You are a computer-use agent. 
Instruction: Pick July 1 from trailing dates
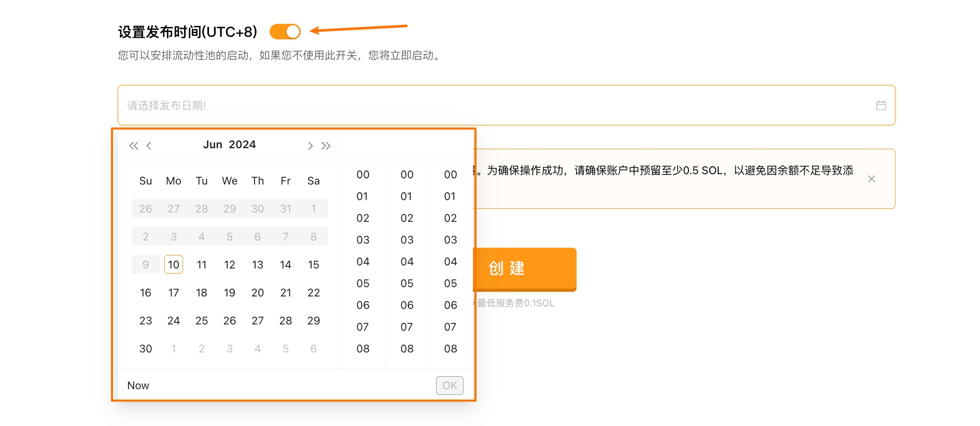tap(174, 349)
